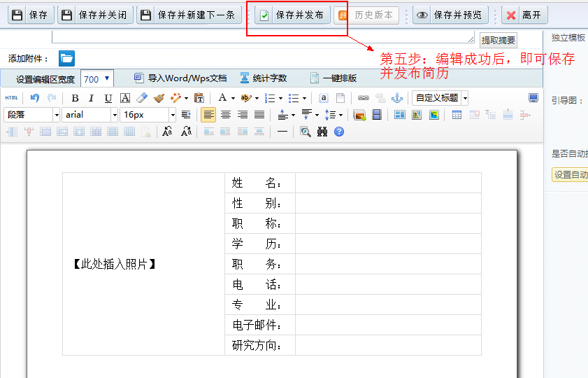588x378 pixels.
Task: Toggle bold formatting in editor toolbar
Action: [x=75, y=98]
